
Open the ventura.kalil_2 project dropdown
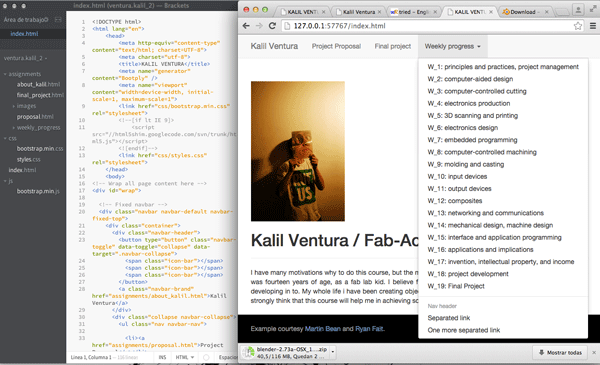click(25, 58)
